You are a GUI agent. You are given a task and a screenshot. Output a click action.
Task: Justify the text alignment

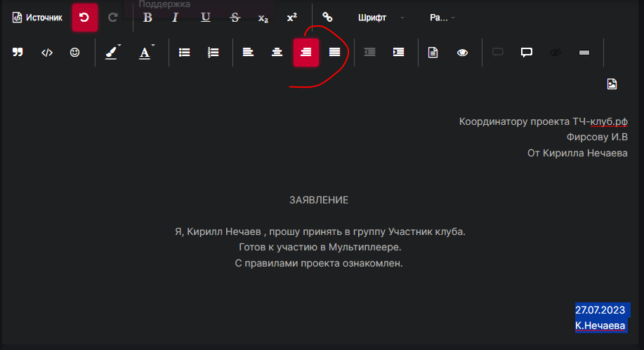tap(335, 53)
